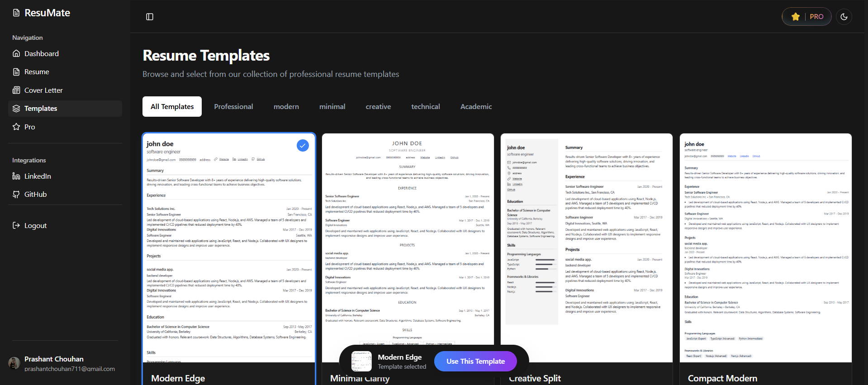The height and width of the screenshot is (385, 868).
Task: Select Creative Split template preview
Action: point(587,248)
